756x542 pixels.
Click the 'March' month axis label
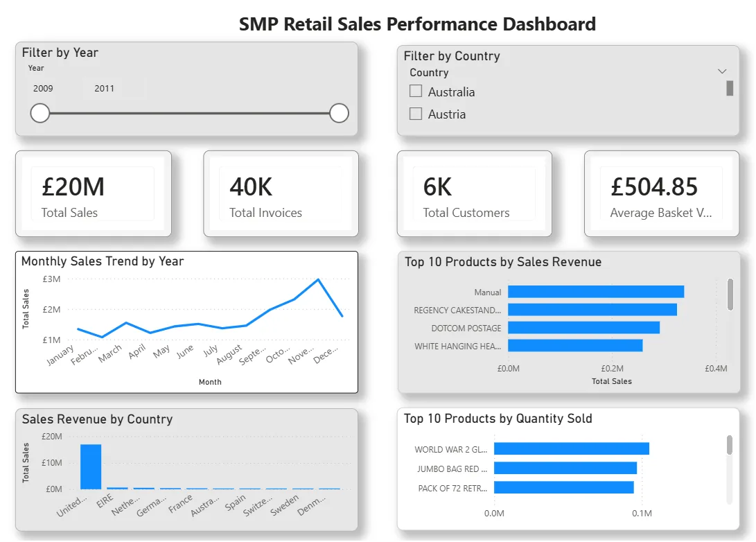point(110,353)
